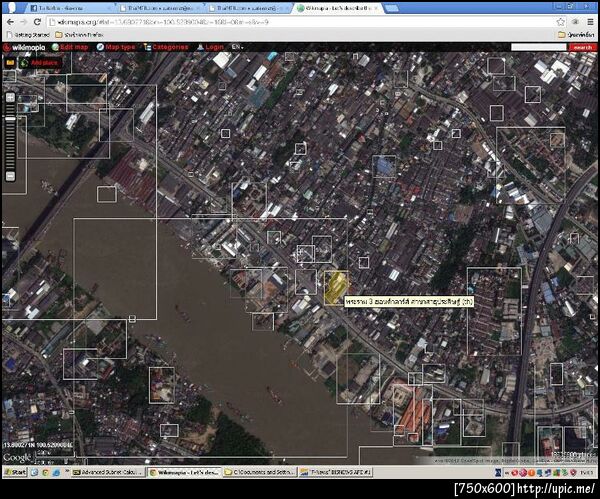Switch to the third browser tab
The width and height of the screenshot is (600, 499).
[x=250, y=8]
